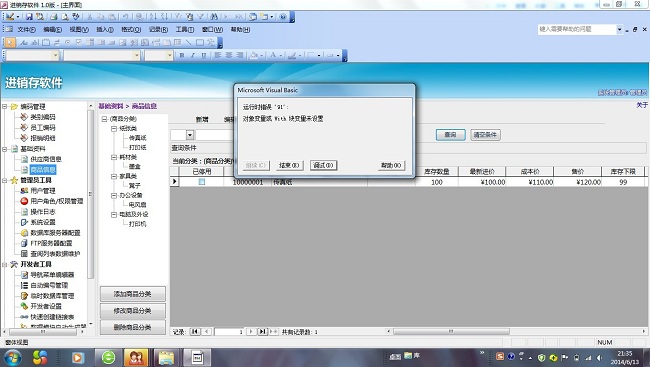Open the 视图(V) menu

tap(79, 29)
